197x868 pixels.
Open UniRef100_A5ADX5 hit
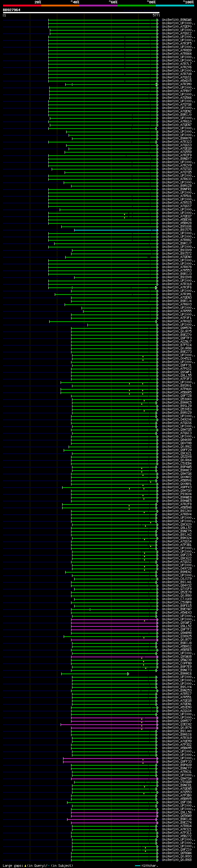[177, 81]
